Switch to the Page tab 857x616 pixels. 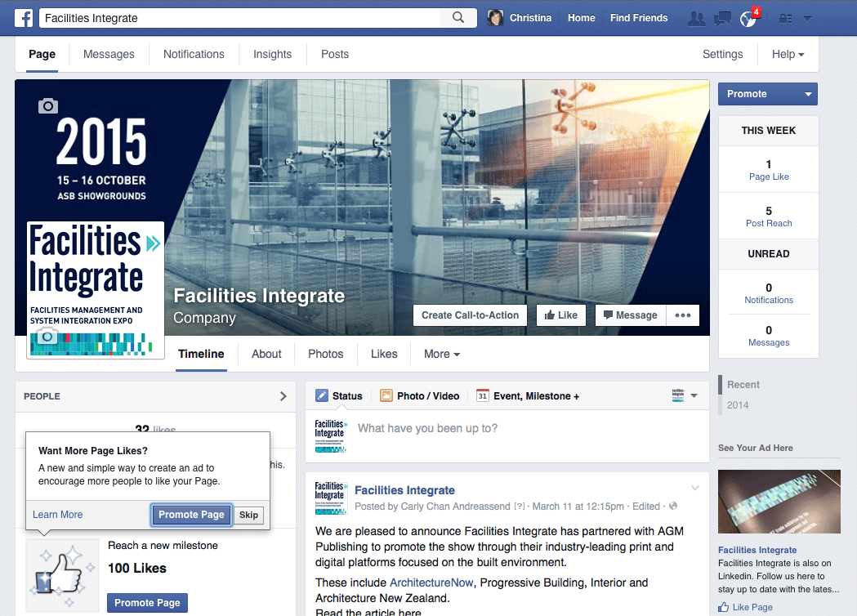click(x=42, y=54)
